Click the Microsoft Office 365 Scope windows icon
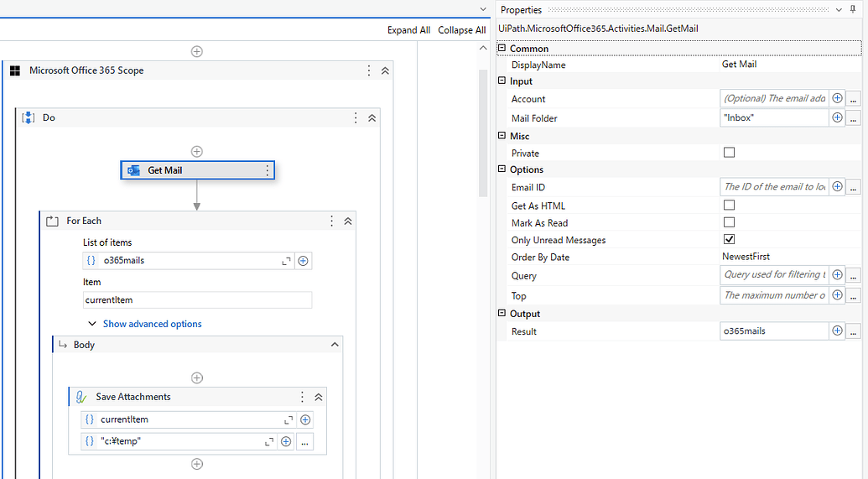868x479 pixels. pyautogui.click(x=15, y=70)
